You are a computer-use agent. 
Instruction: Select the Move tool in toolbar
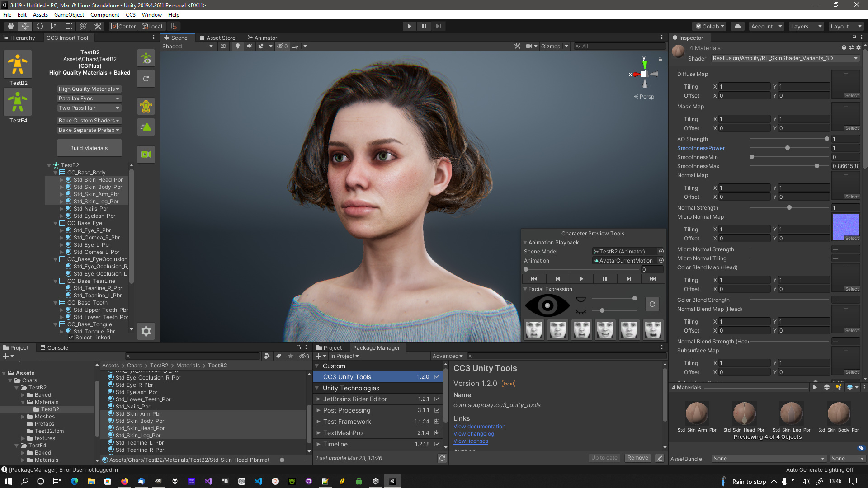25,26
